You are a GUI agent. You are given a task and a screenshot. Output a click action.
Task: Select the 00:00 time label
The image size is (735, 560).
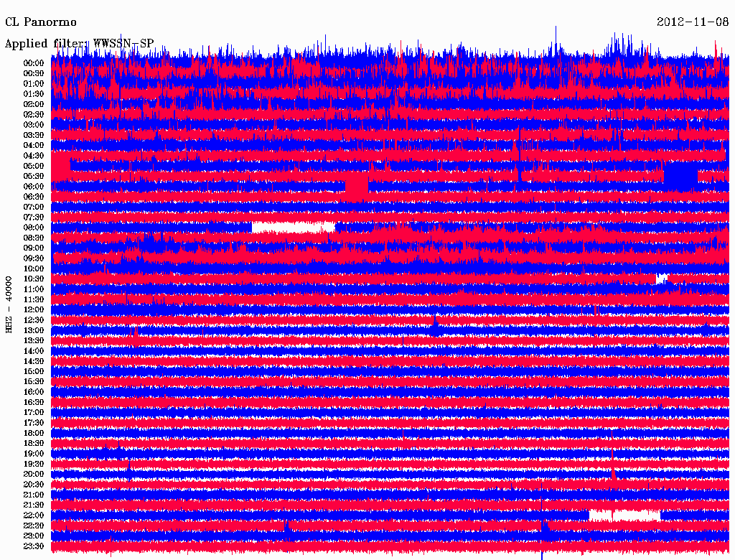34,63
